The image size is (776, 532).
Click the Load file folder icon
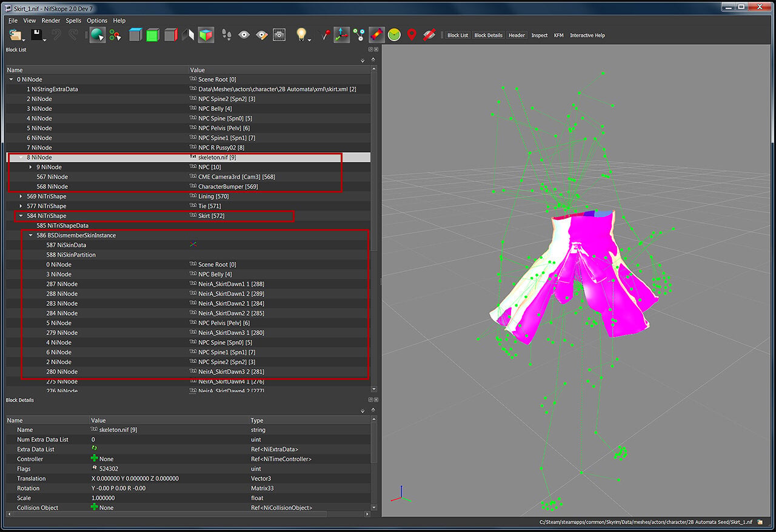click(x=15, y=35)
